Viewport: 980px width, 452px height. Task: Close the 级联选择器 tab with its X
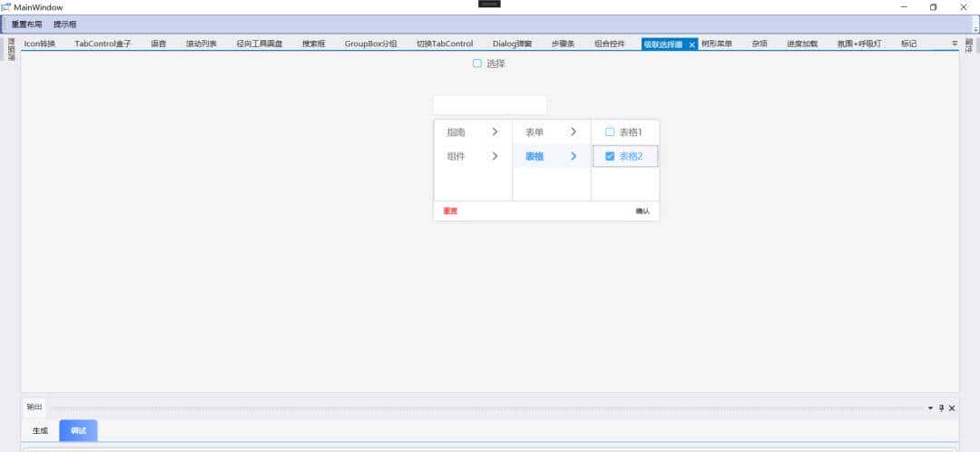click(x=691, y=44)
